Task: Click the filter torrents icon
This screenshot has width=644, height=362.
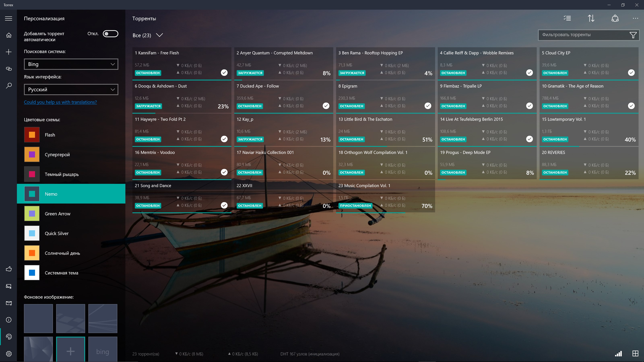Action: click(x=633, y=34)
